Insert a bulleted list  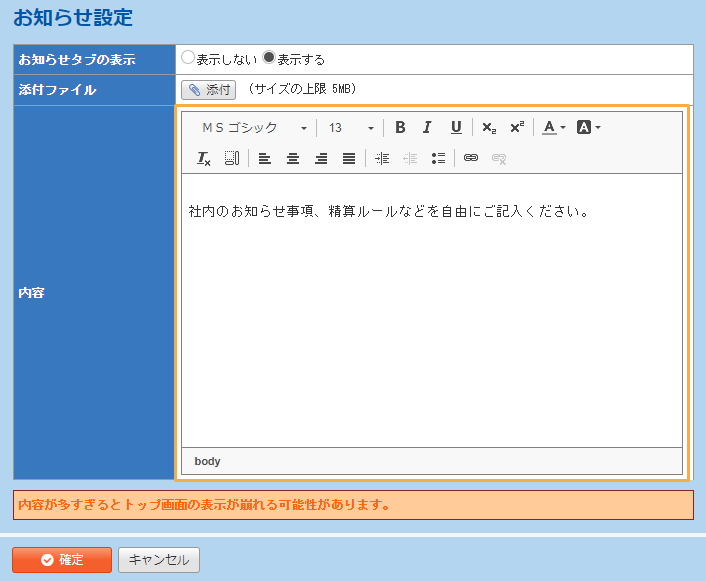pyautogui.click(x=438, y=158)
